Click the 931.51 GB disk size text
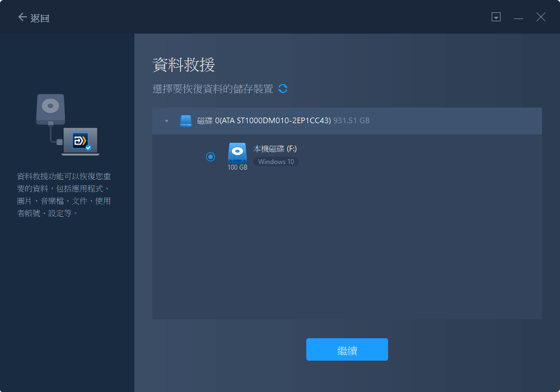The height and width of the screenshot is (392, 560). [351, 121]
